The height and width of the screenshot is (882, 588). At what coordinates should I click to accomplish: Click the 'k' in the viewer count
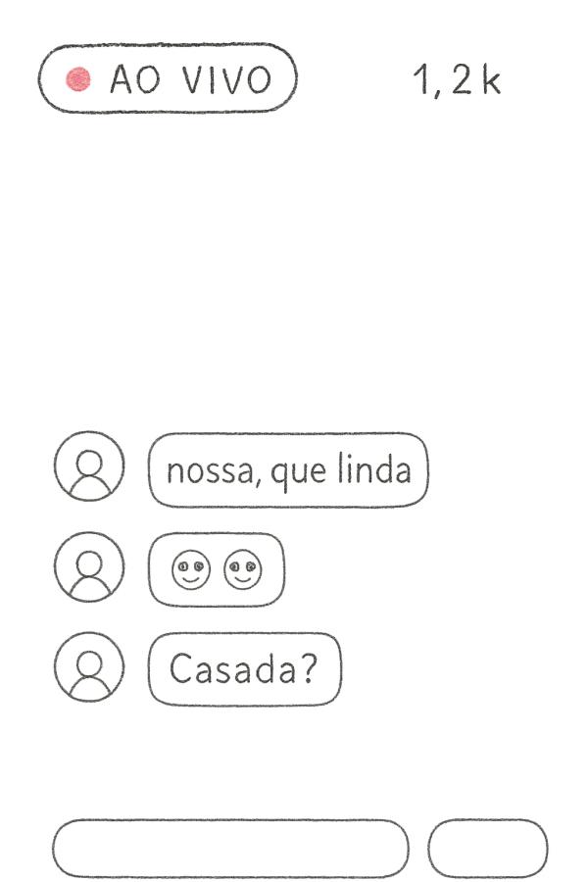tap(491, 79)
